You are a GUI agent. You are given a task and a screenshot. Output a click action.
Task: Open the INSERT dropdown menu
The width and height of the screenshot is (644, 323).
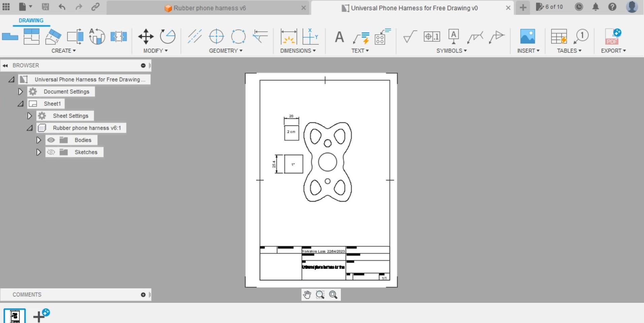point(528,51)
